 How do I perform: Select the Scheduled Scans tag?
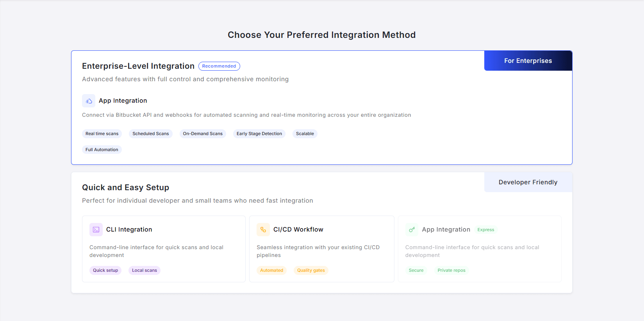151,134
